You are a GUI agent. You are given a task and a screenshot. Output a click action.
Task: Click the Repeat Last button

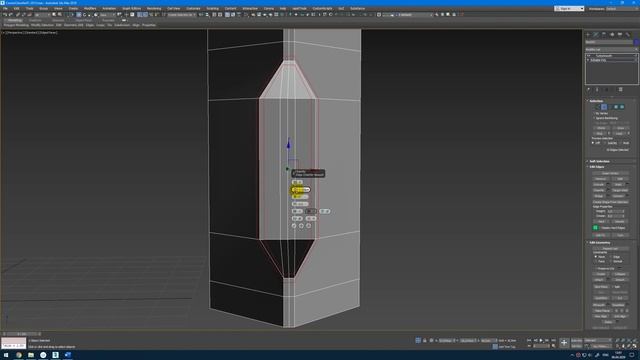pyautogui.click(x=611, y=249)
